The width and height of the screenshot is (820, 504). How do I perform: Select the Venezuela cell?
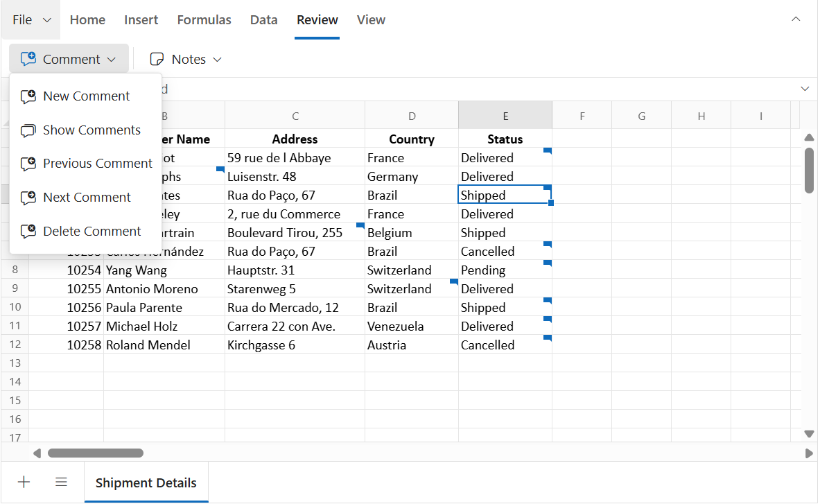point(412,327)
